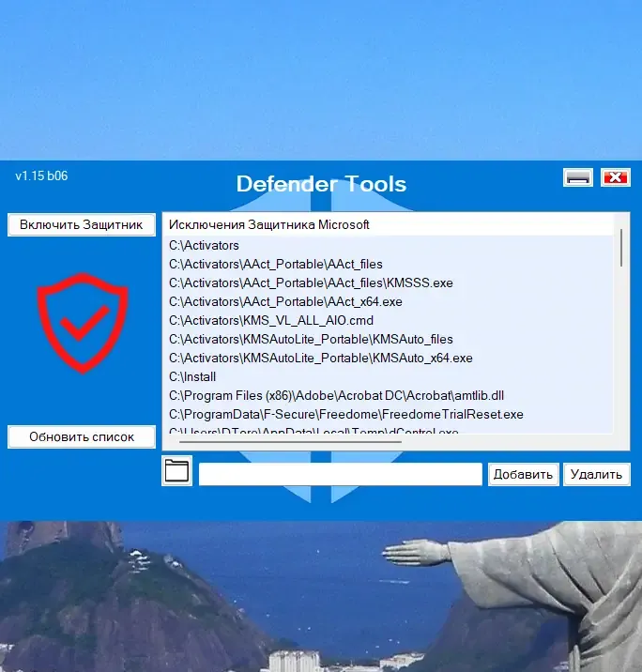Click the Defender Tools title text
642x672 pixels.
pyautogui.click(x=321, y=184)
